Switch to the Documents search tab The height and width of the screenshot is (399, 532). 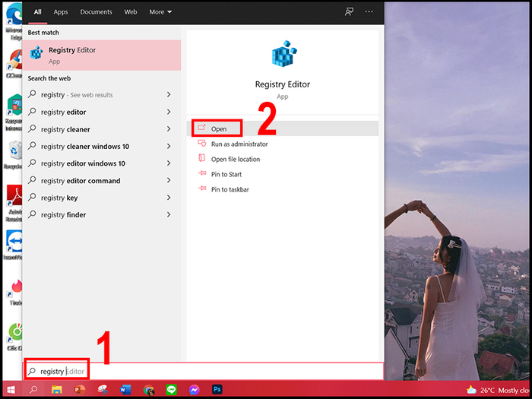96,12
